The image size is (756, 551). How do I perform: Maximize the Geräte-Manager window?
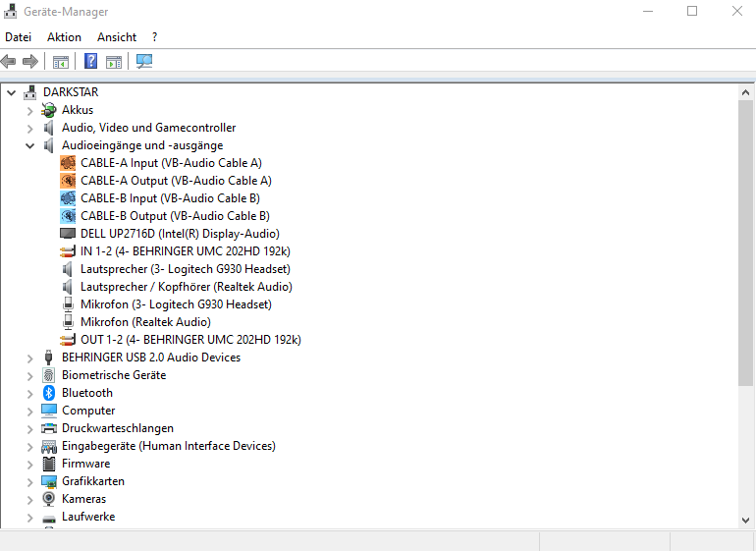692,11
